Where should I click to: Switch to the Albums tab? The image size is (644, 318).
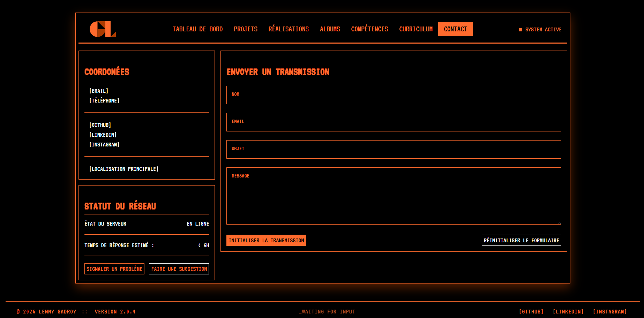330,29
